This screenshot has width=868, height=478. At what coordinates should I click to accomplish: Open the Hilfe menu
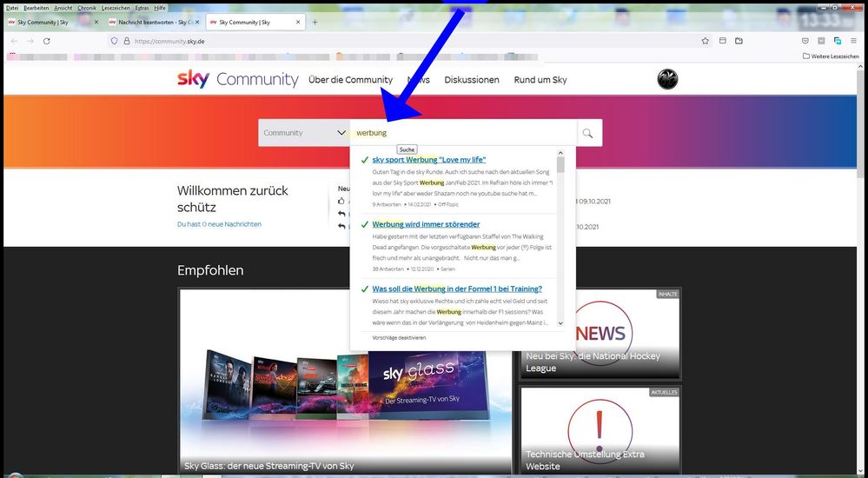[160, 8]
